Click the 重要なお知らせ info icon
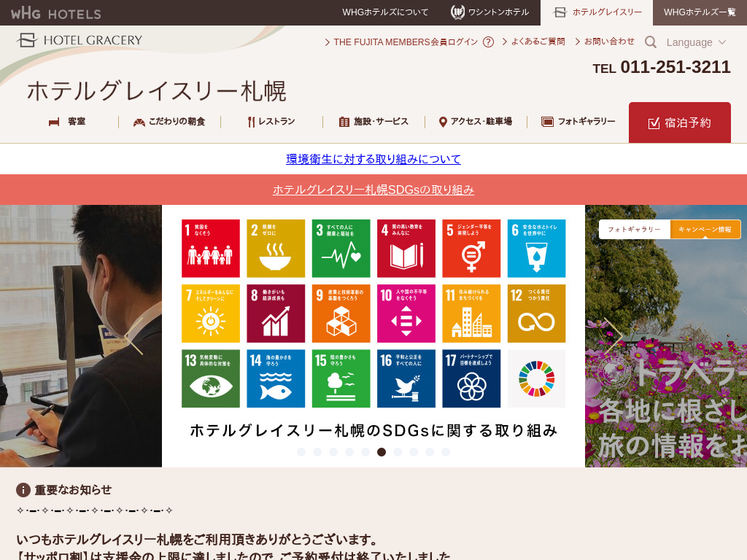 [x=23, y=490]
